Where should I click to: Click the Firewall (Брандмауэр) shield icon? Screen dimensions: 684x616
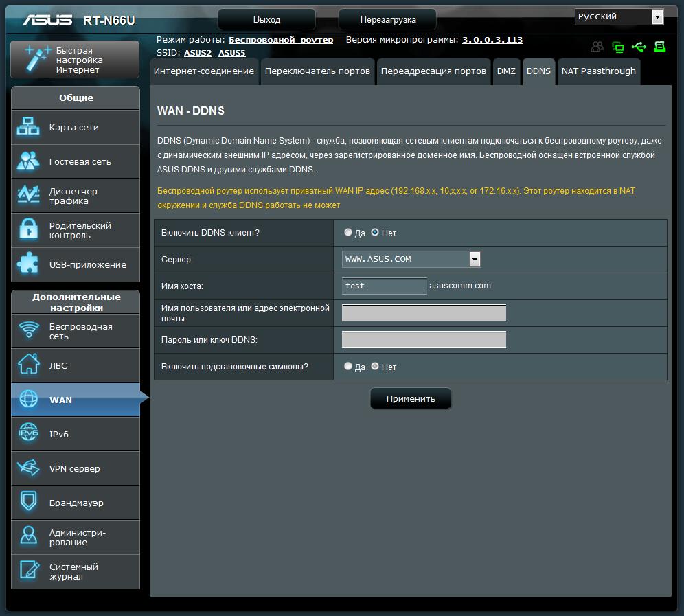coord(29,501)
